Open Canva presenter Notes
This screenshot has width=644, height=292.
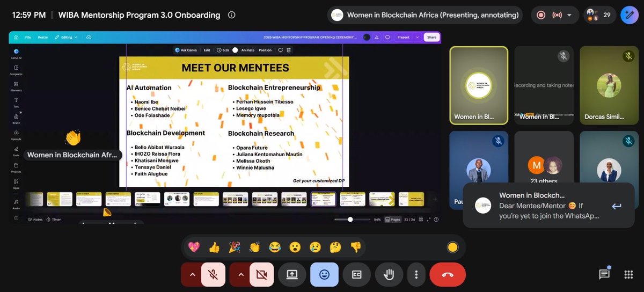[35, 219]
